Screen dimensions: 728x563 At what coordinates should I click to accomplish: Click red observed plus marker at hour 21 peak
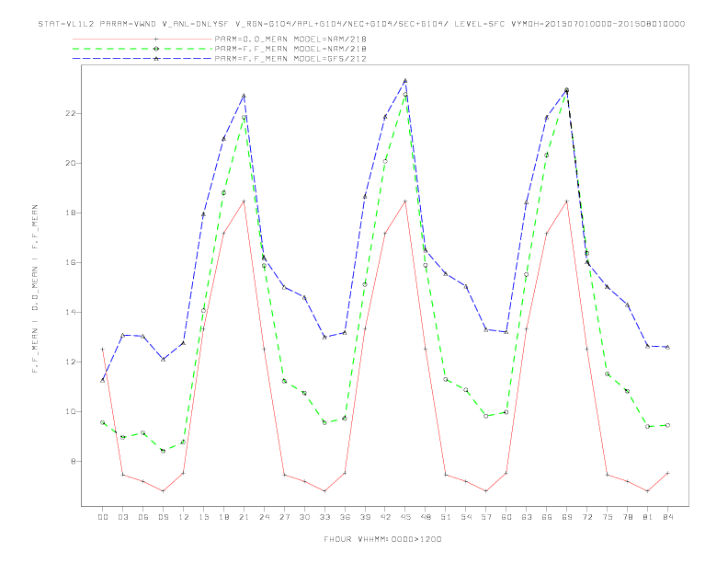point(244,201)
